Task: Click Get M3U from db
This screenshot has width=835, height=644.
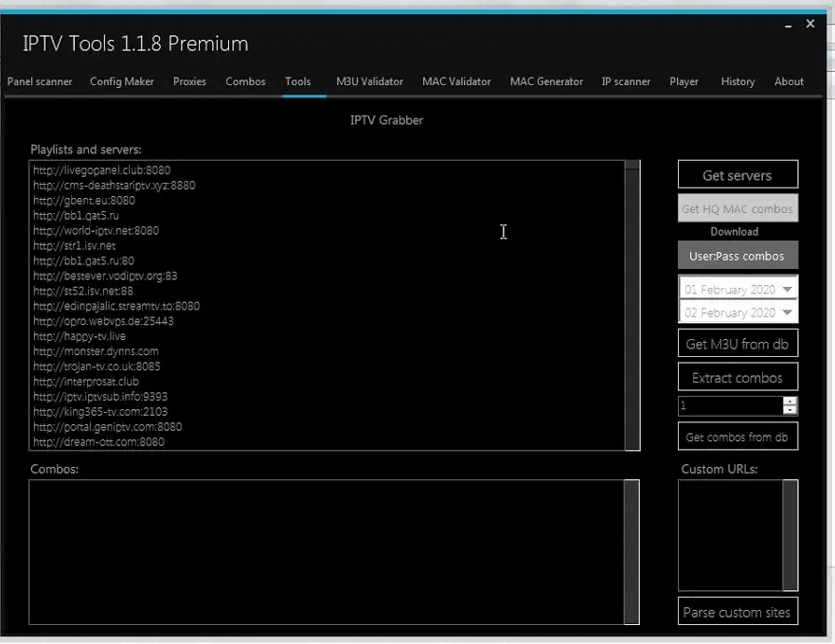Action: pyautogui.click(x=737, y=343)
